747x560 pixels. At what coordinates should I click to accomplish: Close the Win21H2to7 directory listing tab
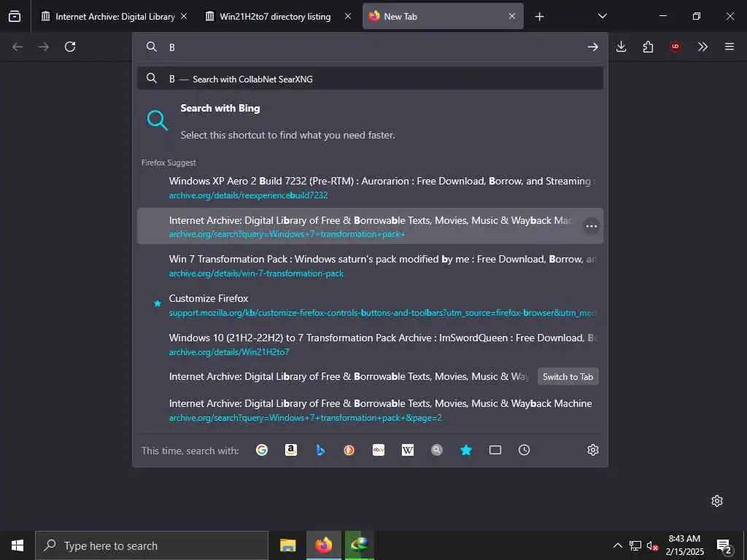point(348,17)
